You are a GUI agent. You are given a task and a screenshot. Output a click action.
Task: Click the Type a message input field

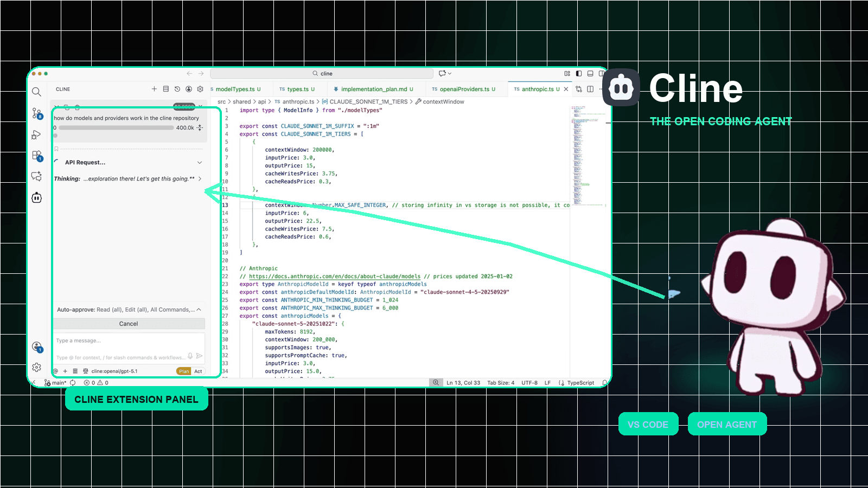coord(129,348)
